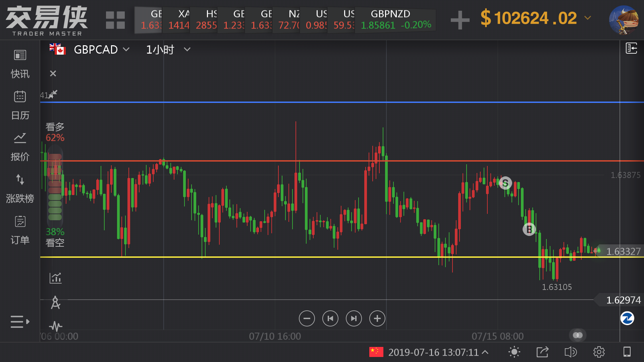Screen dimensions: 644x362
Task: Click the chart scroll position handle
Action: tap(578, 335)
